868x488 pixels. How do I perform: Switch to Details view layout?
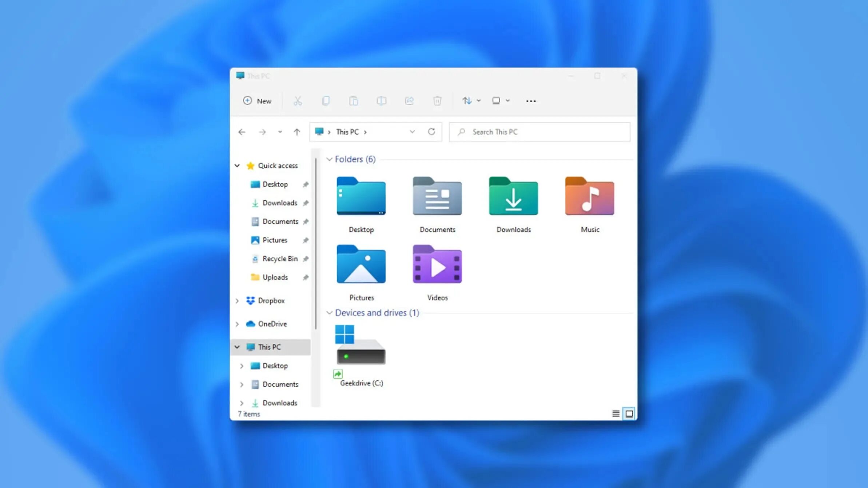tap(616, 413)
